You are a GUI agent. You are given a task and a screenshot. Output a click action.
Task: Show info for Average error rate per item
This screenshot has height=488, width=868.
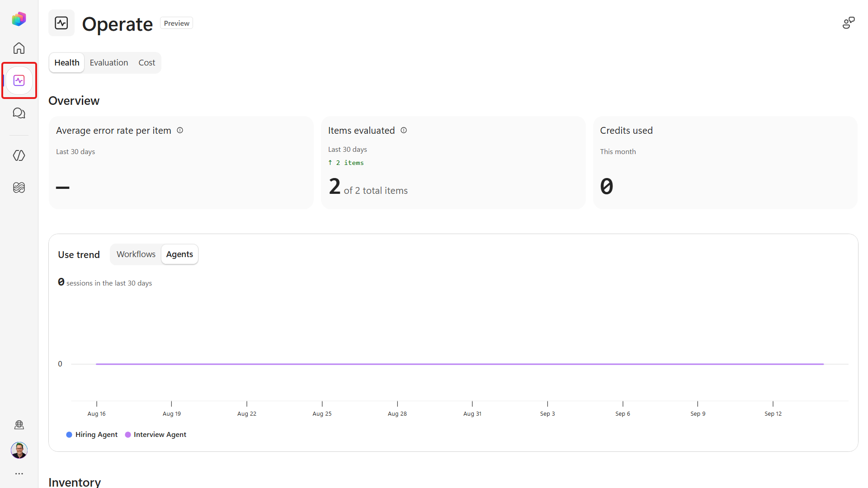click(180, 130)
